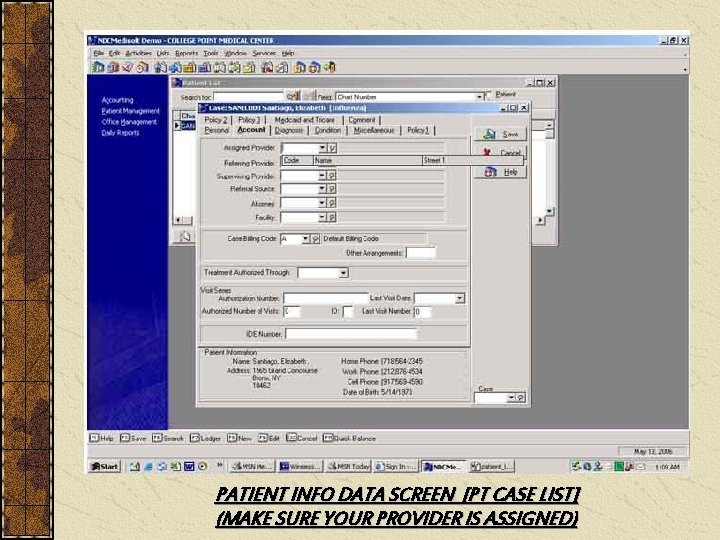Viewport: 720px width, 540px height.
Task: Expand the Supervising Provider dropdown
Action: [322, 176]
